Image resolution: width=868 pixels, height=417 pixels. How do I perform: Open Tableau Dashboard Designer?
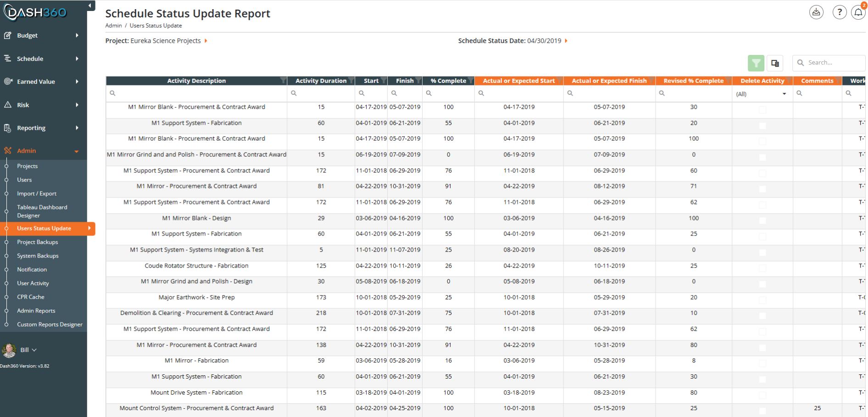(x=42, y=211)
